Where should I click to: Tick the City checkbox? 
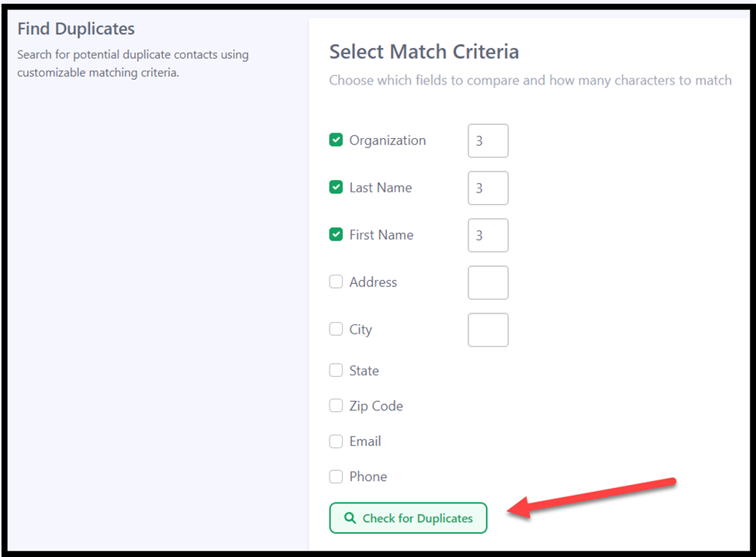click(x=336, y=329)
